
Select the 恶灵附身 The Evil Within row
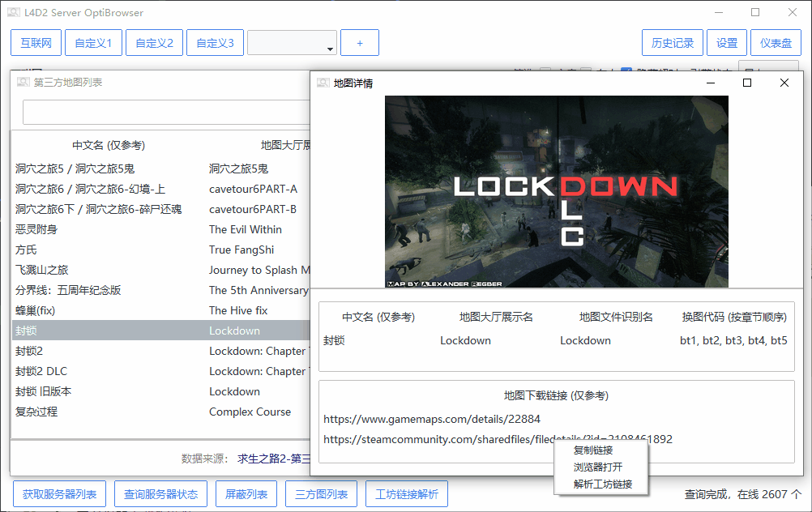[x=162, y=229]
